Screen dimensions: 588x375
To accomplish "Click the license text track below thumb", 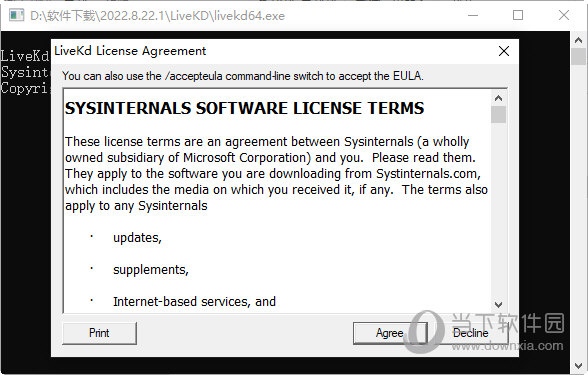I will coord(498,210).
